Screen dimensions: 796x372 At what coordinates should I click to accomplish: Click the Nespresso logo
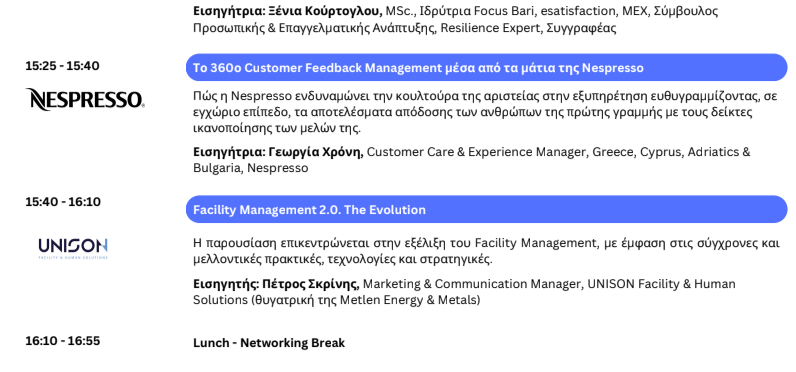(x=85, y=99)
